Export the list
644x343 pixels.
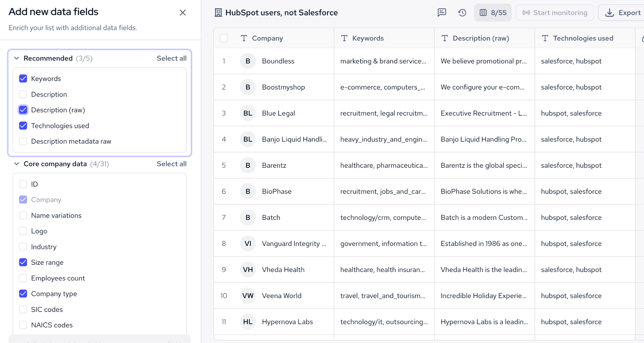click(x=623, y=13)
